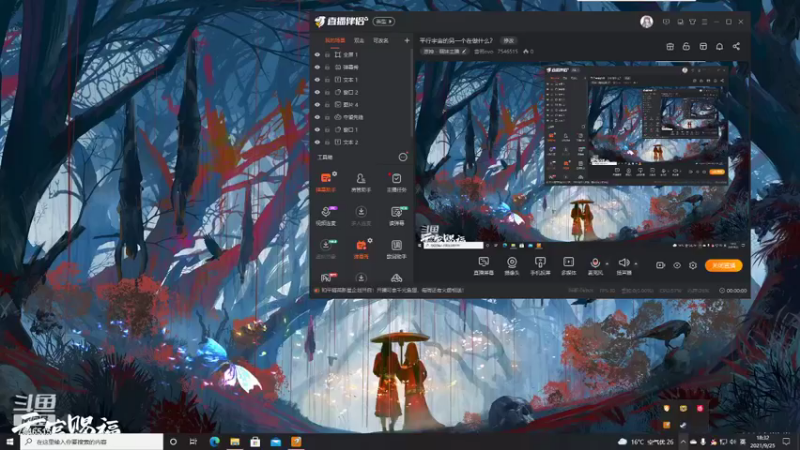800x450 pixels.
Task: Click the record video icon near the orange button
Action: coord(660,265)
